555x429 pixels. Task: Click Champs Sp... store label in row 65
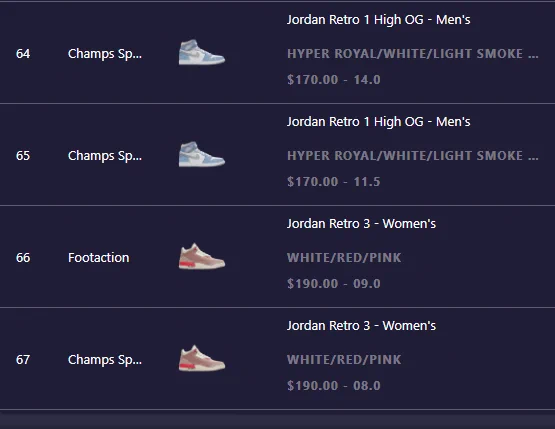click(x=105, y=156)
